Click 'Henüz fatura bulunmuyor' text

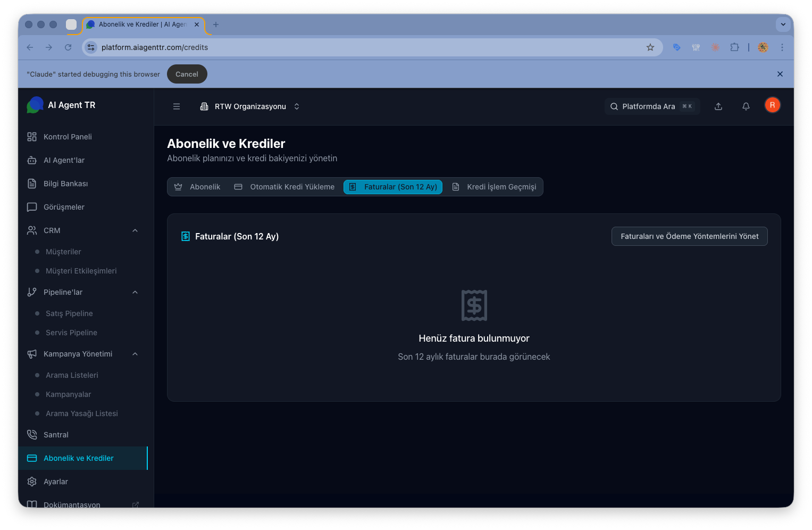coord(474,338)
